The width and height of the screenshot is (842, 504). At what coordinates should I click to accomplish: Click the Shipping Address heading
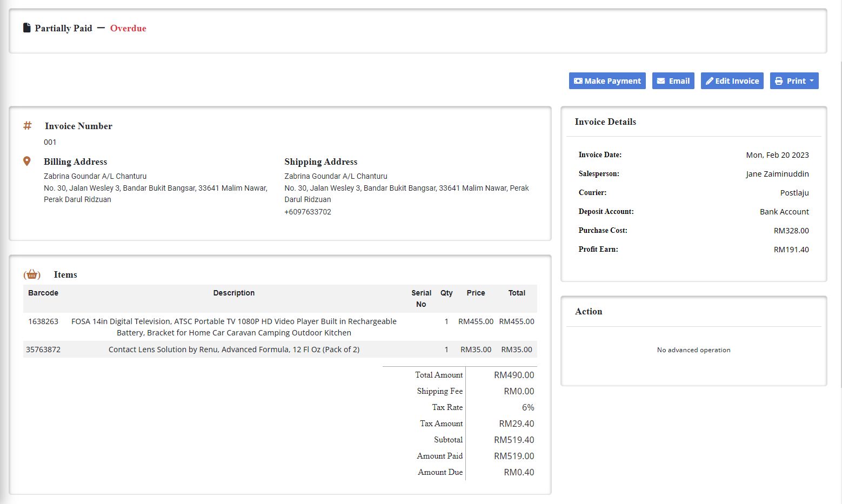tap(321, 162)
